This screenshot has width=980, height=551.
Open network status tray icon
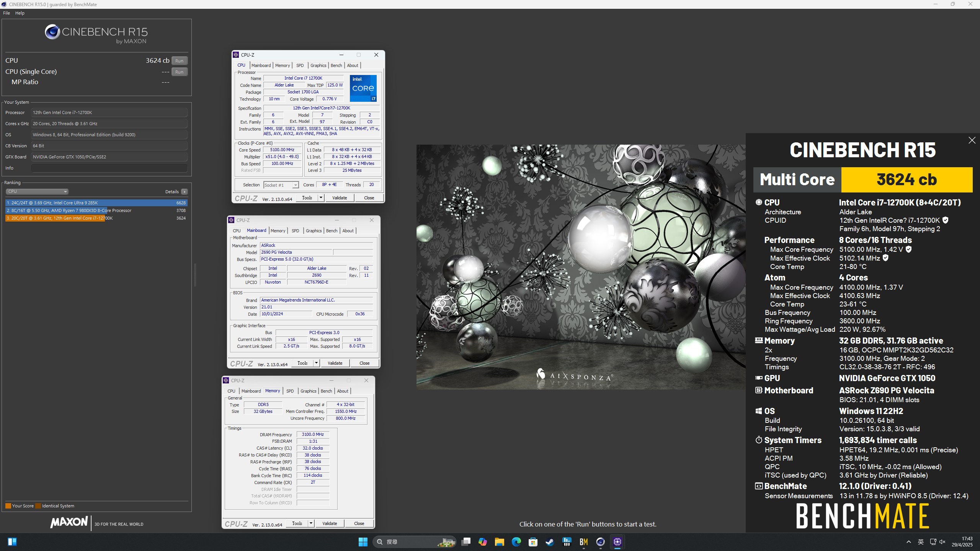[933, 542]
